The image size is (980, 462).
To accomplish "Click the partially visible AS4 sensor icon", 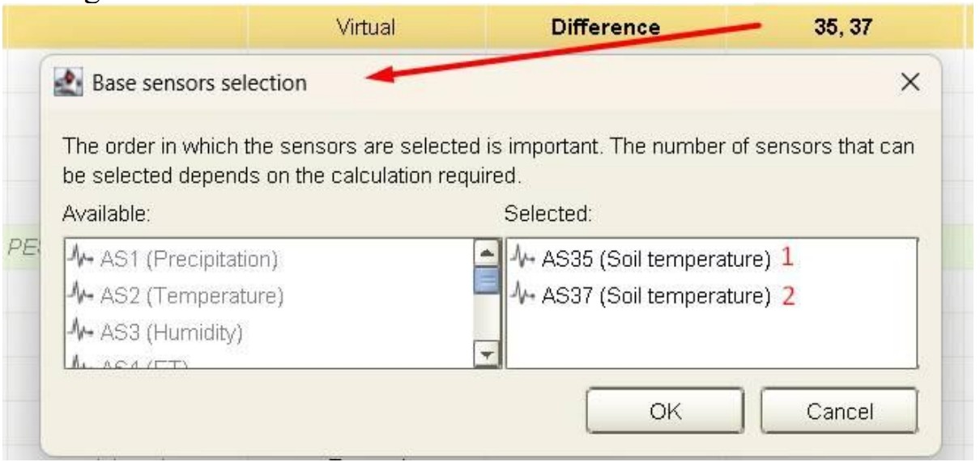I will (x=83, y=362).
